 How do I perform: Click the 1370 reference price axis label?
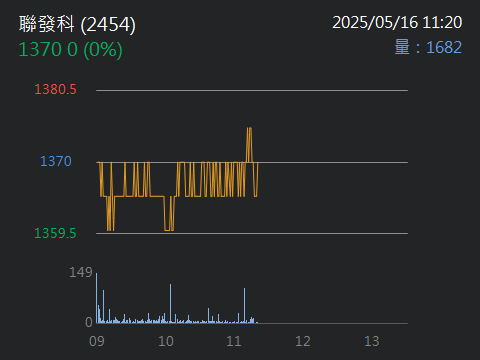click(x=56, y=161)
